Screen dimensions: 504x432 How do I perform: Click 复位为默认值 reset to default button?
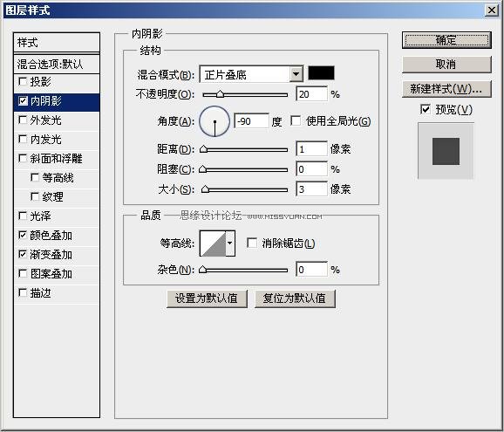click(295, 298)
